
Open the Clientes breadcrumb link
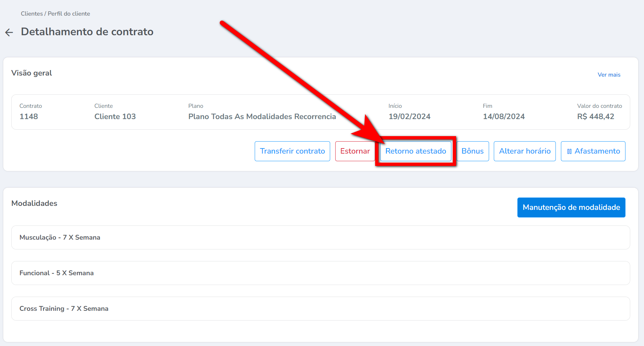[32, 13]
